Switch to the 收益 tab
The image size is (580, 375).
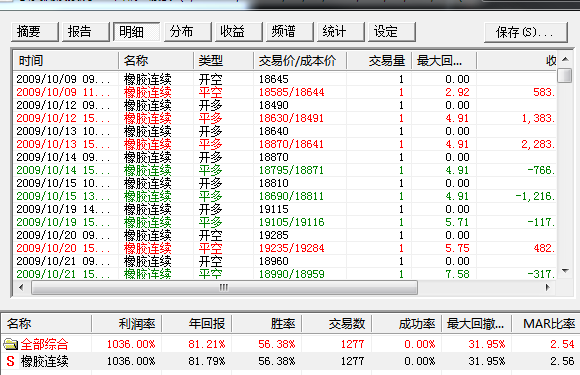239,32
